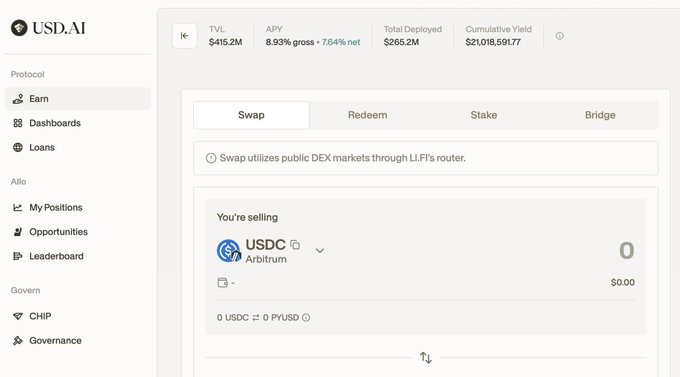Image resolution: width=680 pixels, height=377 pixels.
Task: Switch to the Swap tab
Action: click(252, 115)
